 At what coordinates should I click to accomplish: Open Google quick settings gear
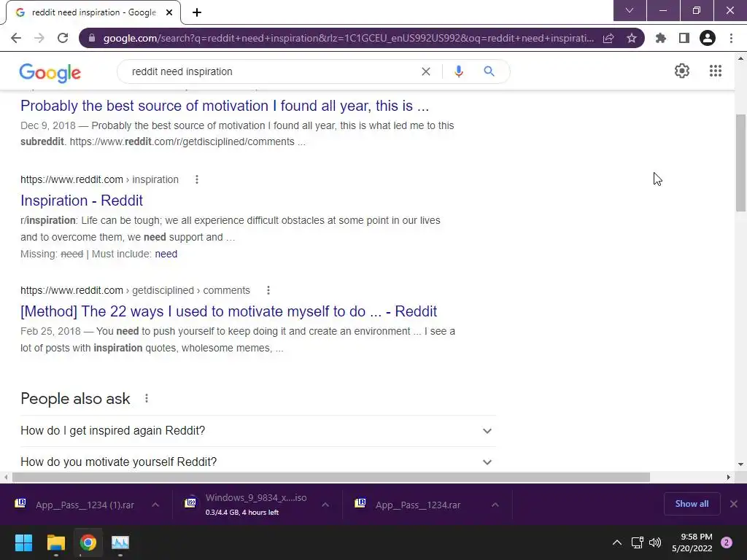pos(682,71)
